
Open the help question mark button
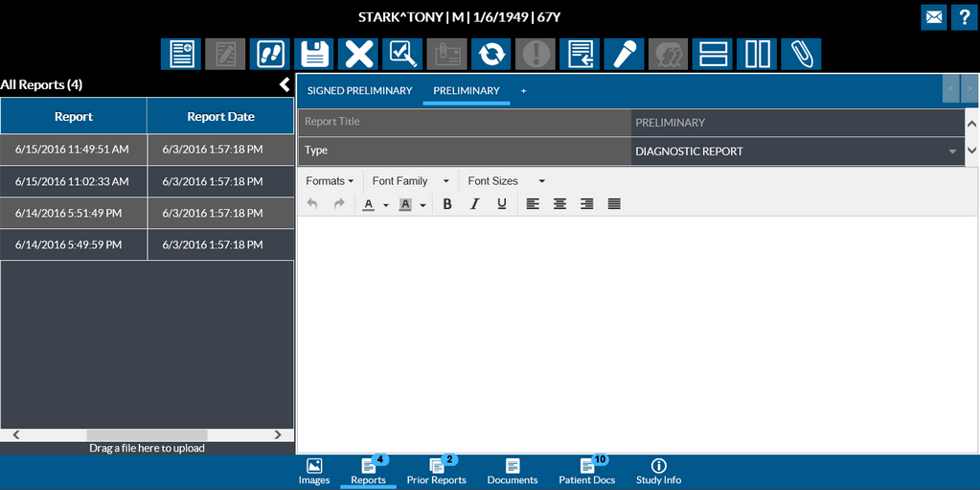pos(965,17)
